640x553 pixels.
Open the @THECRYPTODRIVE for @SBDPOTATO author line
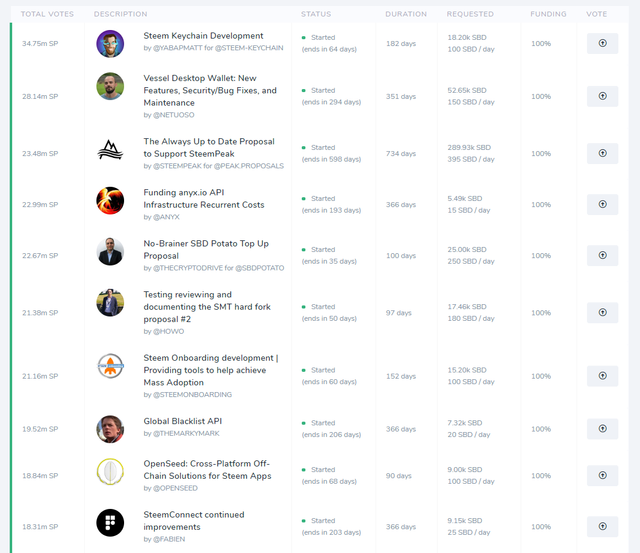click(x=214, y=268)
